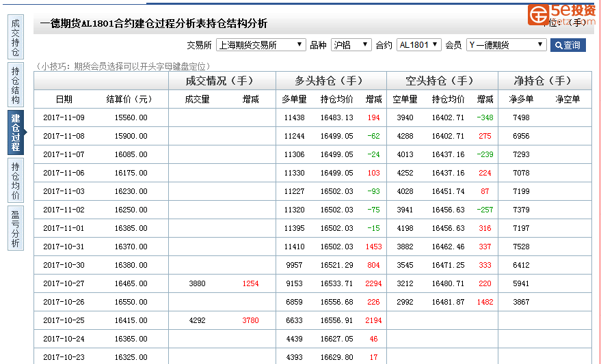Click the 5e投资 logo
Image resolution: width=601 pixels, height=364 pixels.
point(562,14)
